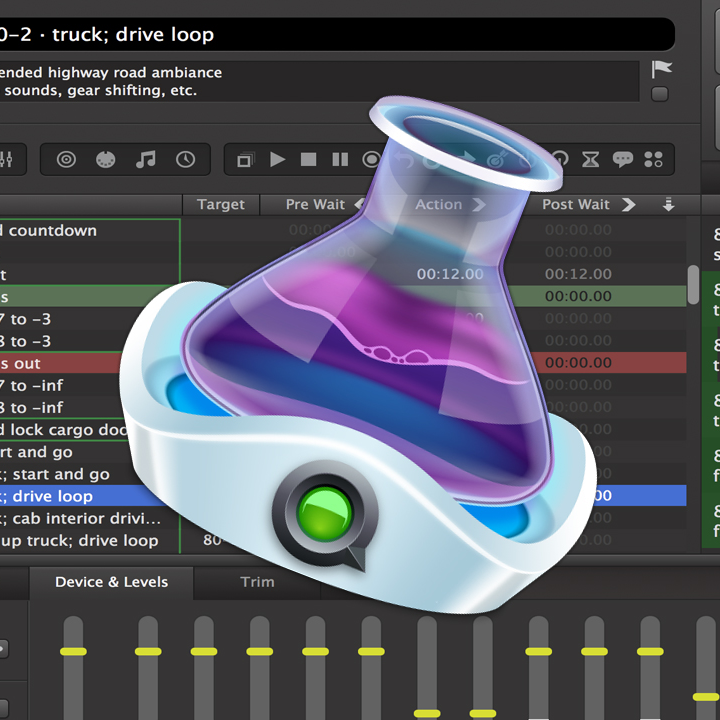Add a MIDI cue from toolbar
Image resolution: width=720 pixels, height=720 pixels.
coord(105,159)
